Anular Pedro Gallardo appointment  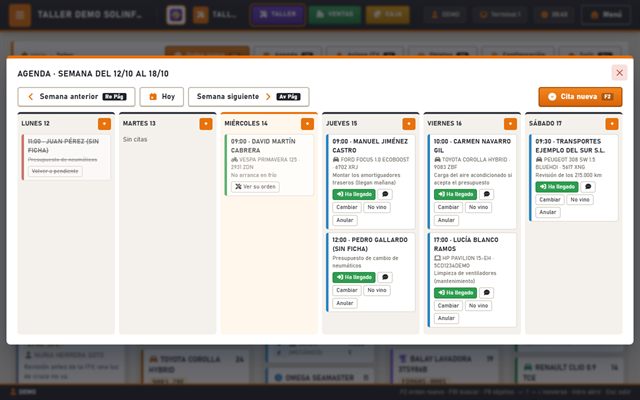[x=345, y=303]
